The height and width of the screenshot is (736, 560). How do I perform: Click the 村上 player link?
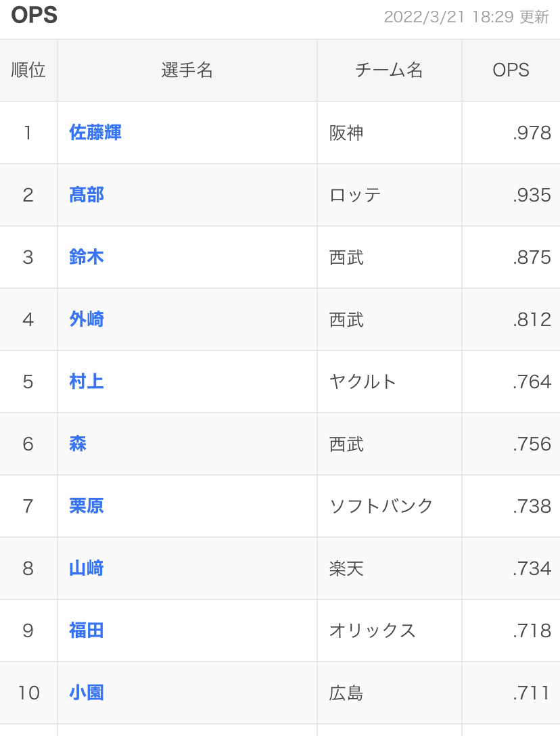tap(87, 382)
